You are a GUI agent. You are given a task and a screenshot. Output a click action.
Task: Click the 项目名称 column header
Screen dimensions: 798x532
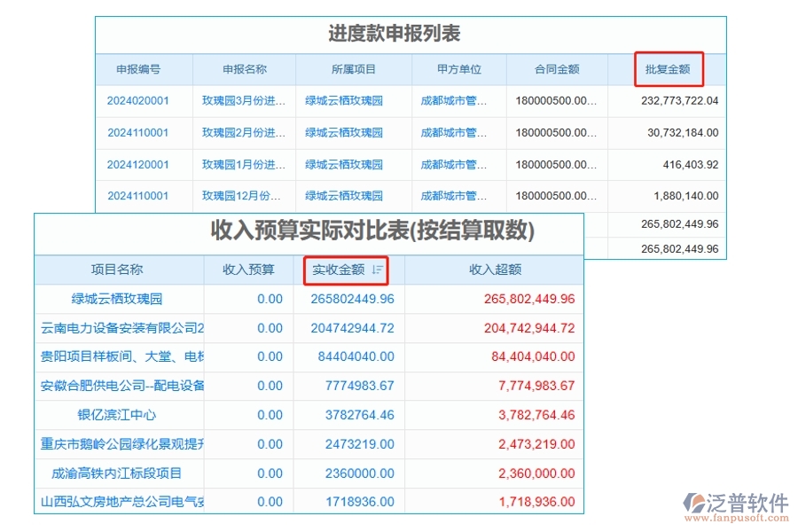[120, 270]
